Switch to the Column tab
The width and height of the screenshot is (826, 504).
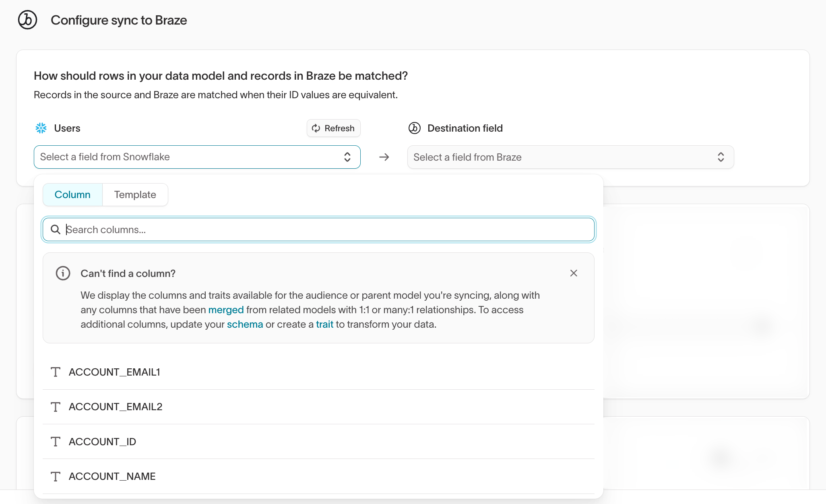pos(72,195)
